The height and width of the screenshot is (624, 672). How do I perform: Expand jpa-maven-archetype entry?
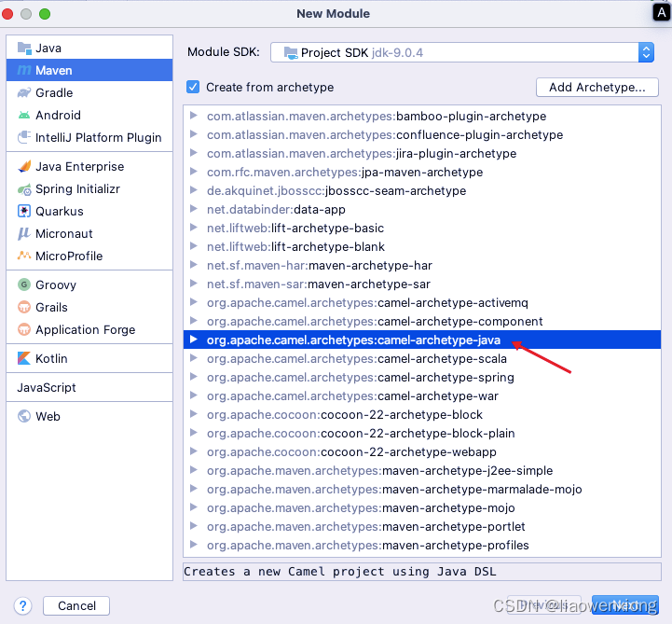pos(194,172)
